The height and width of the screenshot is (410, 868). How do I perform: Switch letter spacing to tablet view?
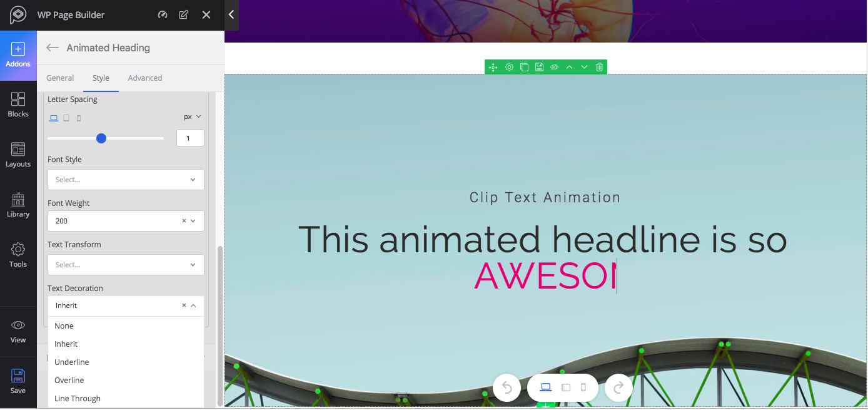click(66, 118)
